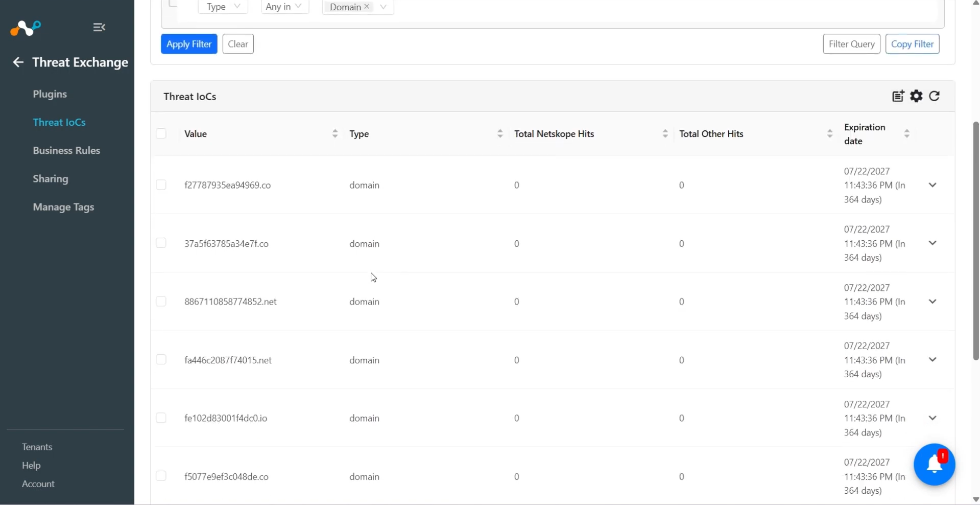Click the scrollbar up arrow
Viewport: 980px width, 505px height.
976,3
